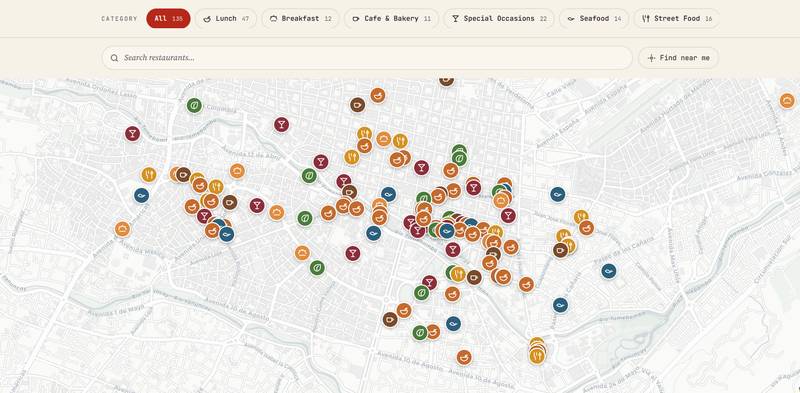Open green leaf marker beside Colombia label
The width and height of the screenshot is (800, 393).
194,106
